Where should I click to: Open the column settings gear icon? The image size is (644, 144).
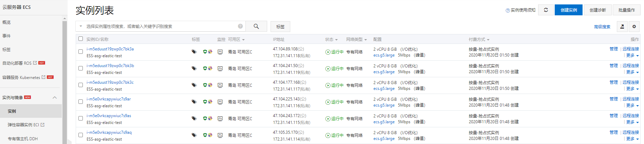click(634, 27)
